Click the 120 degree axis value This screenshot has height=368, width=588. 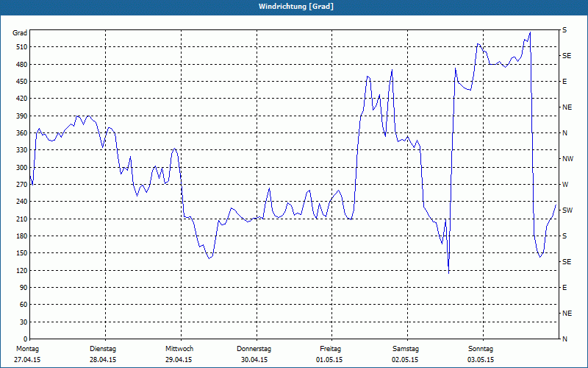pos(22,270)
